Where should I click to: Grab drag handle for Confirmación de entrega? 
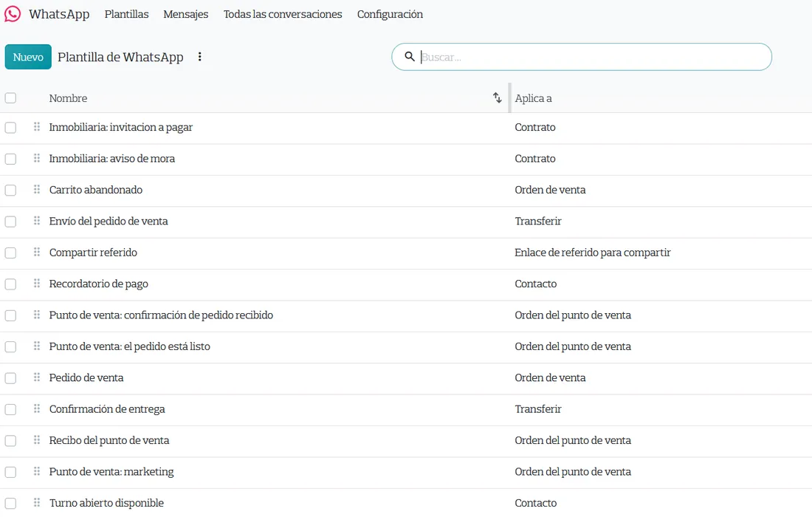(37, 408)
